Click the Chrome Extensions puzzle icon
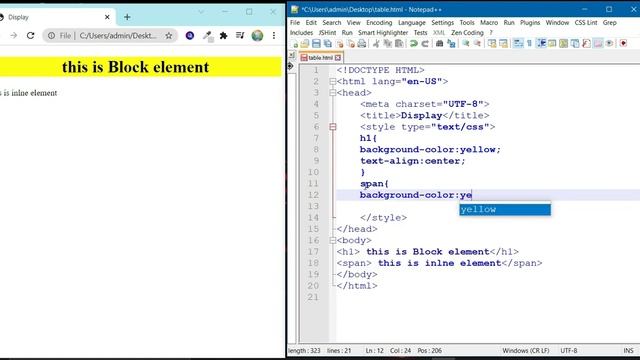The image size is (640, 360). coord(223,36)
